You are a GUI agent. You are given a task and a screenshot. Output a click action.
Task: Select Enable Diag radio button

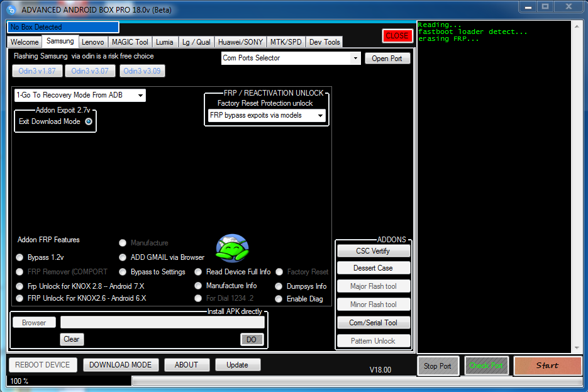[x=279, y=299]
